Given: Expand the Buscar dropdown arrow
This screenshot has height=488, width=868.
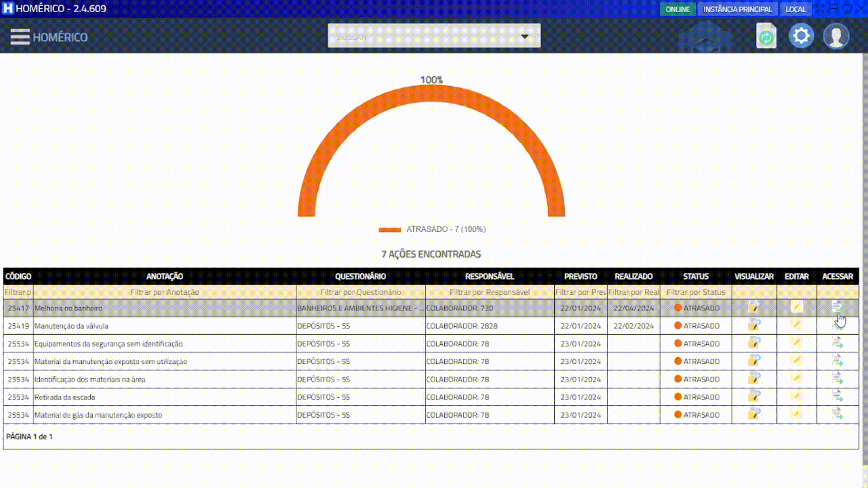Looking at the screenshot, I should [524, 36].
